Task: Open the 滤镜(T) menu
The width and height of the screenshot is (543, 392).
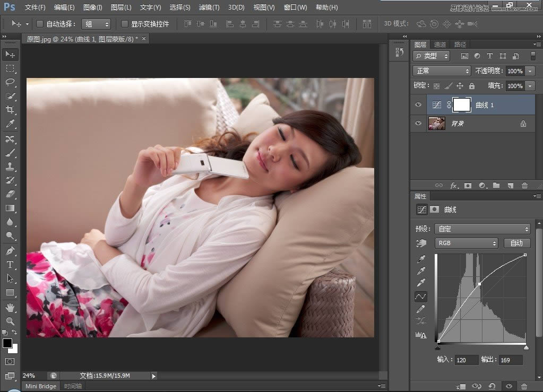Action: tap(208, 7)
